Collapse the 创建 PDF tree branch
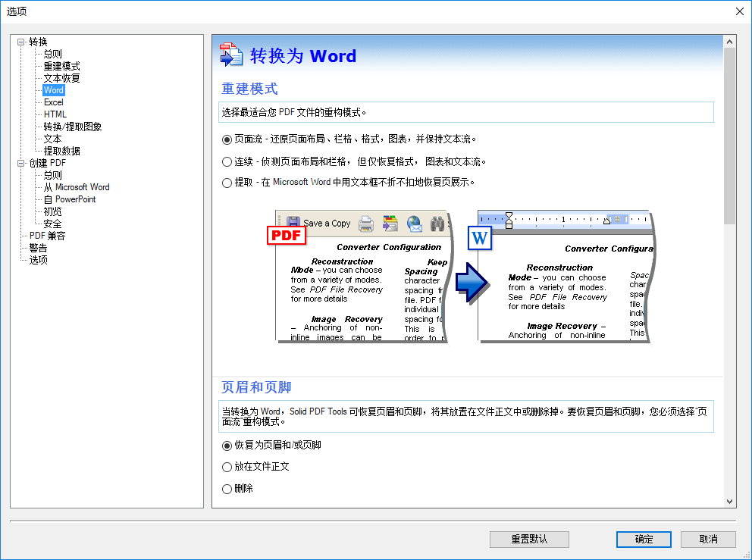752x560 pixels. (x=21, y=163)
